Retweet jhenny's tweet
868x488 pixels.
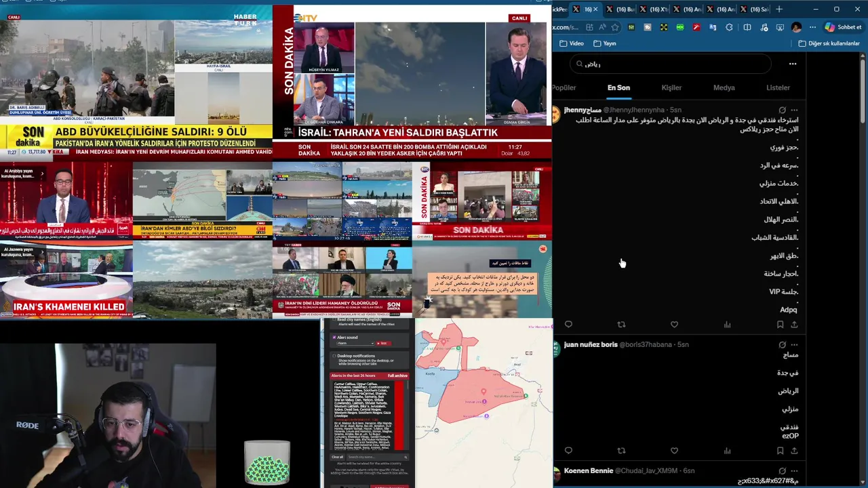point(621,325)
